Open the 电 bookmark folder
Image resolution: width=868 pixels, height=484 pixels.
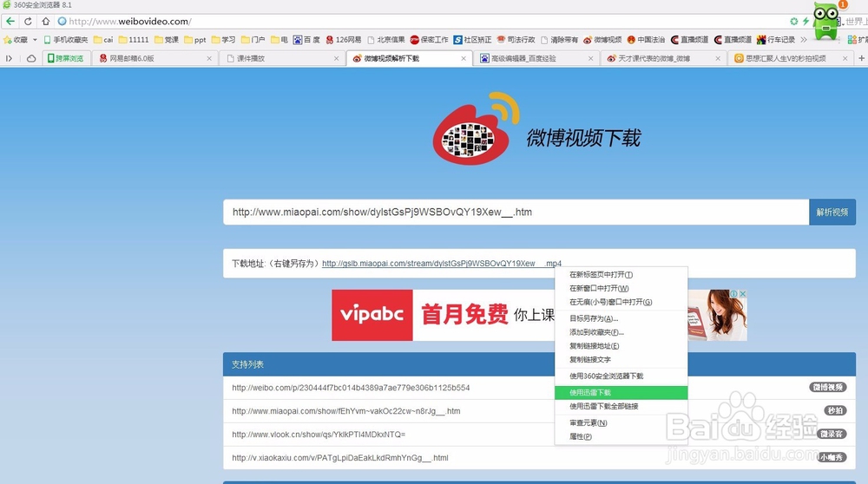point(279,40)
